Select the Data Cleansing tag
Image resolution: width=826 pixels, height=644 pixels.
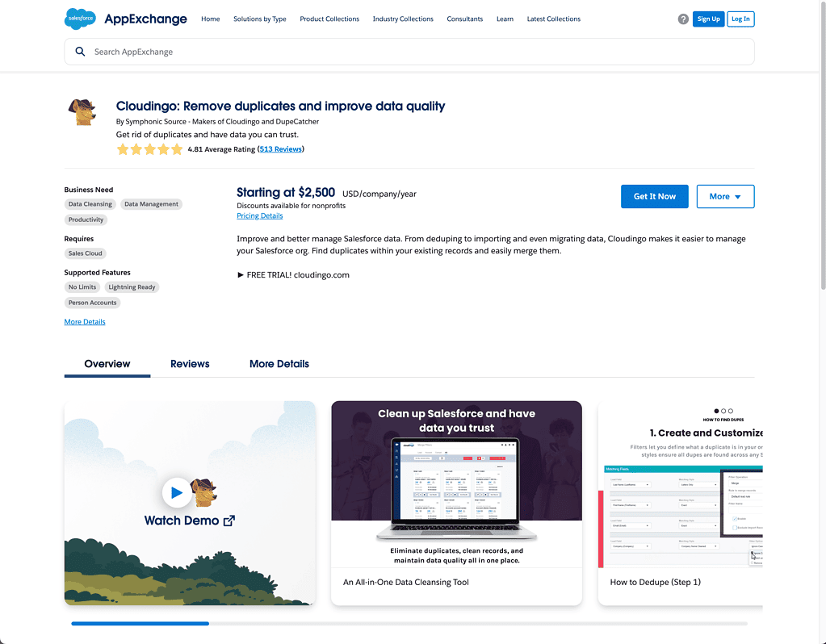pos(90,204)
